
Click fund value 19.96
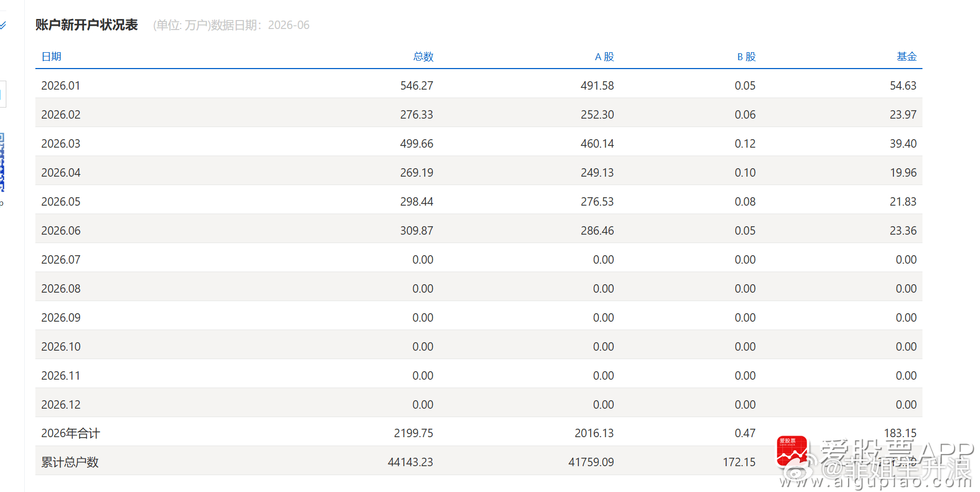pyautogui.click(x=903, y=172)
